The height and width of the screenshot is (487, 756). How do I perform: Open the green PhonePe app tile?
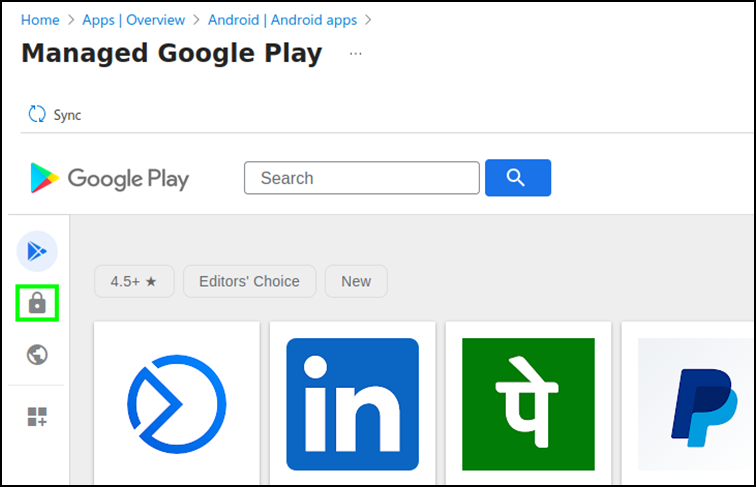coord(528,404)
